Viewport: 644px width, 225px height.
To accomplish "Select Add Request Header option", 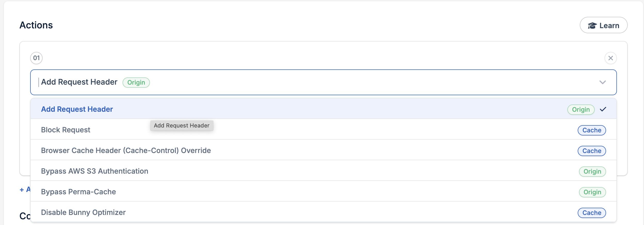I will [x=324, y=109].
